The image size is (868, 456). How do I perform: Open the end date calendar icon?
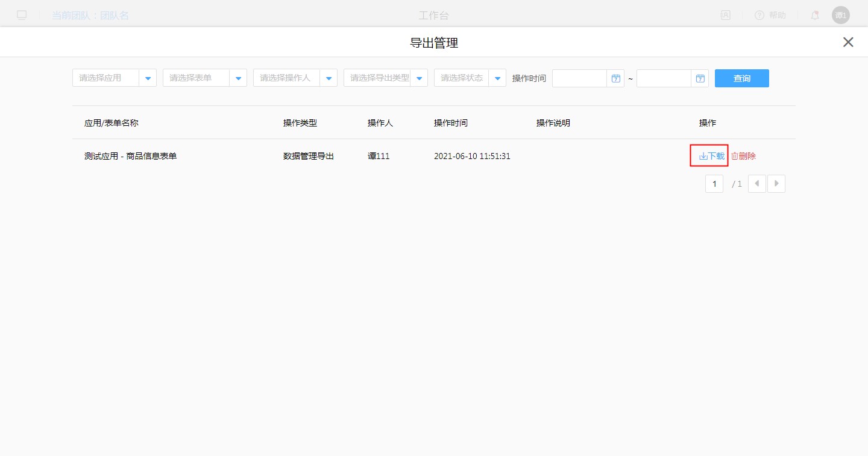pyautogui.click(x=700, y=78)
